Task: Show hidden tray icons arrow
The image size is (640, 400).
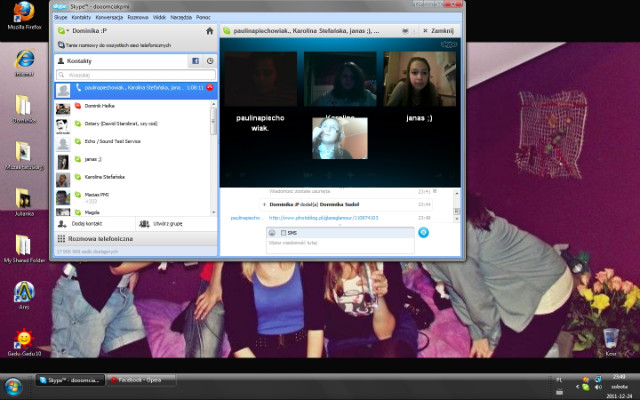Action: click(577, 387)
